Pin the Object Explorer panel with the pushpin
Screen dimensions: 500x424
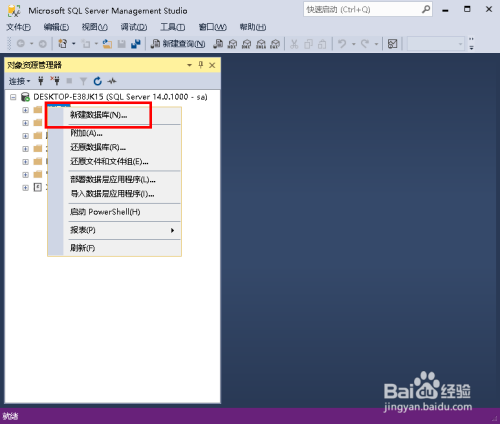click(x=201, y=65)
